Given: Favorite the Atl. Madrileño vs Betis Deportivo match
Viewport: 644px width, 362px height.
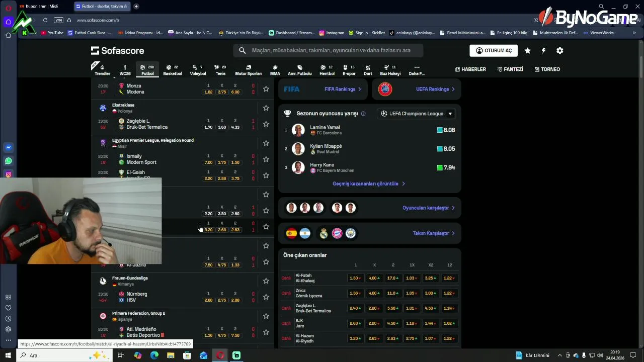Looking at the screenshot, I should (x=266, y=332).
